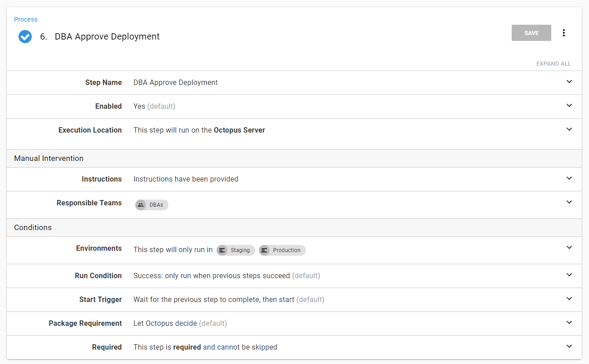Expand the Step Name section chevron
This screenshot has height=364, width=589.
click(x=569, y=82)
